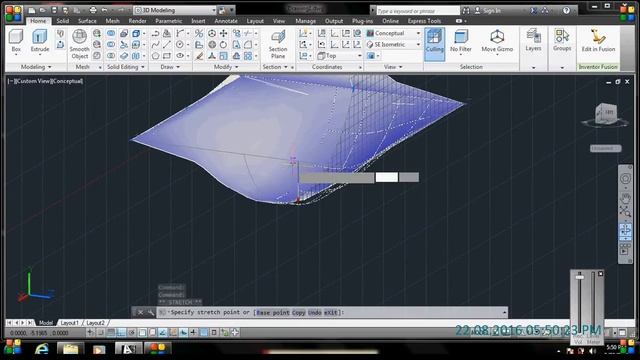
Task: Click the command line input area
Action: (333, 313)
